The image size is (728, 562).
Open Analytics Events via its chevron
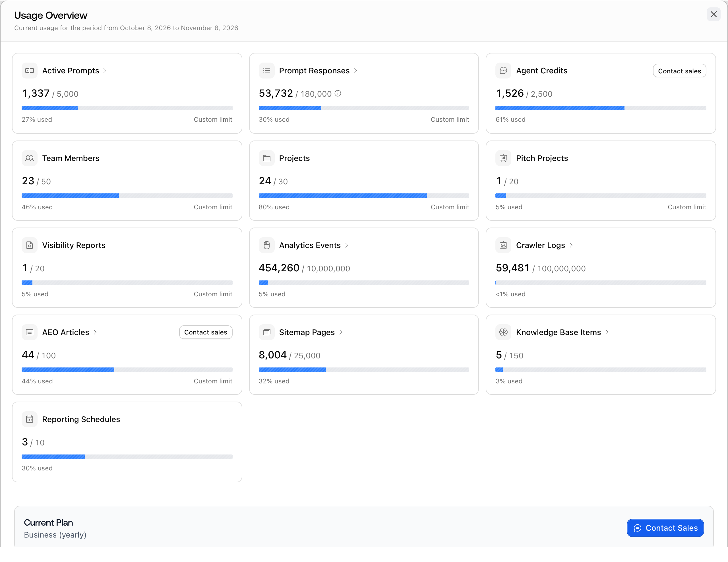click(x=347, y=245)
